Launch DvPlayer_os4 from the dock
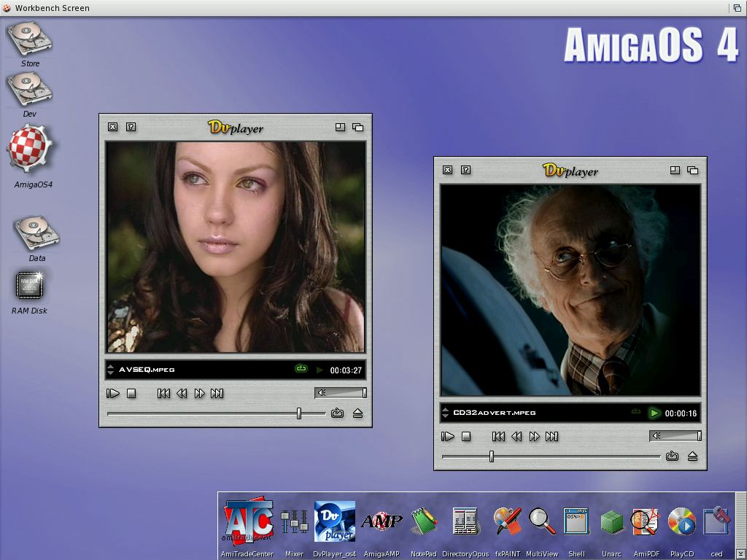The image size is (747, 560). click(x=334, y=521)
